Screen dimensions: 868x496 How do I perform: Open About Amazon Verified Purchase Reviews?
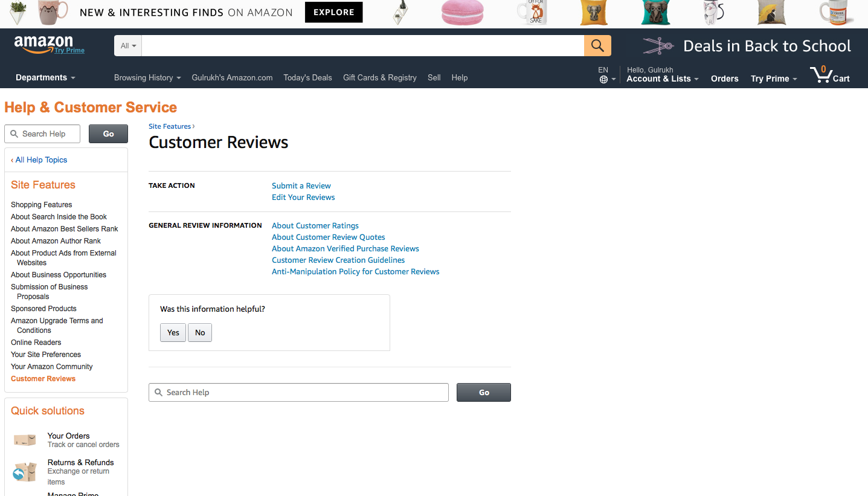coord(346,248)
